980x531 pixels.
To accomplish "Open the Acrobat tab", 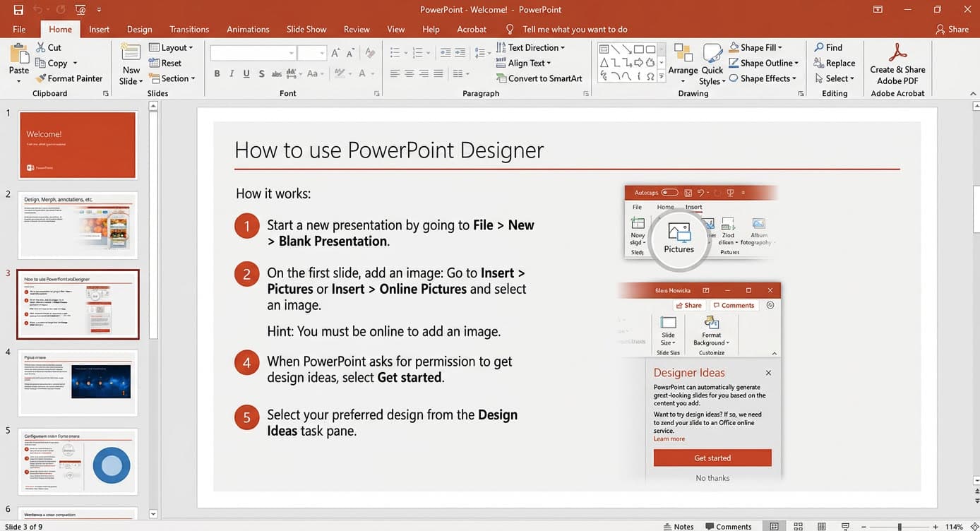I will pyautogui.click(x=472, y=30).
